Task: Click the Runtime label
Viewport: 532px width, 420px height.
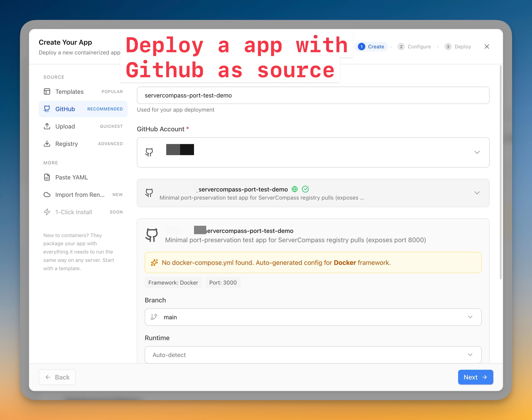Action: (157, 338)
